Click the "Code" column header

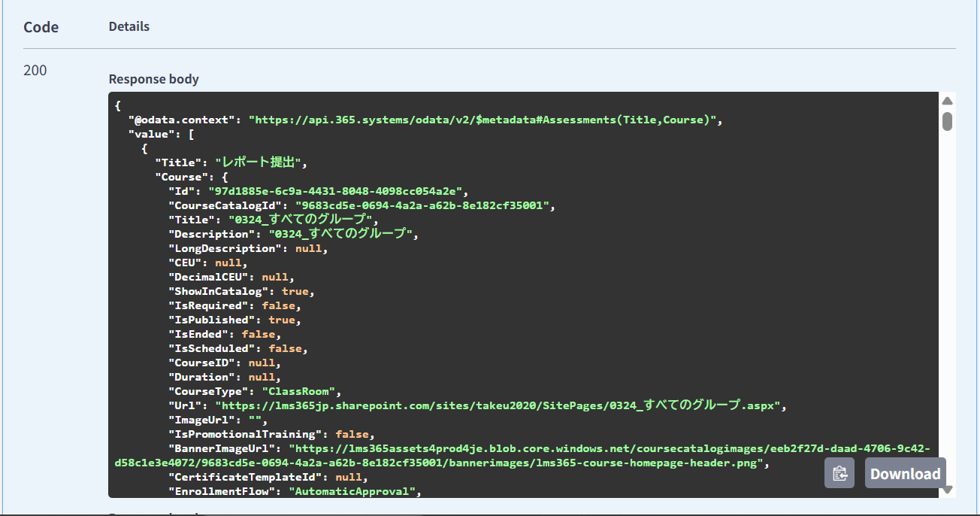coord(41,27)
